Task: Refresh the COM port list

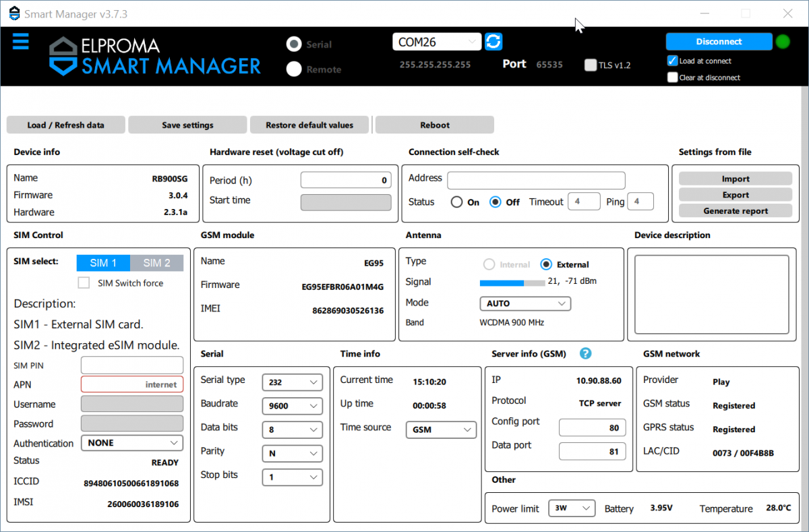Action: [x=493, y=41]
